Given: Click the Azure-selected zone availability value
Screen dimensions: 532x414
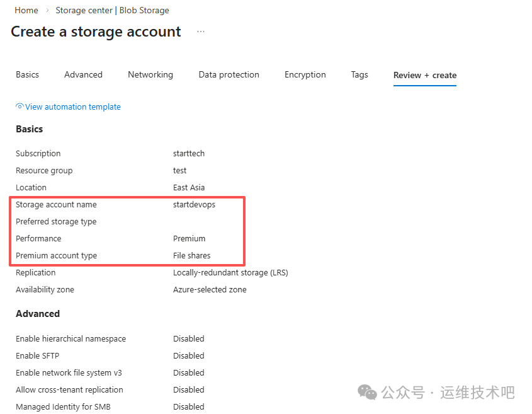Looking at the screenshot, I should click(x=210, y=290).
